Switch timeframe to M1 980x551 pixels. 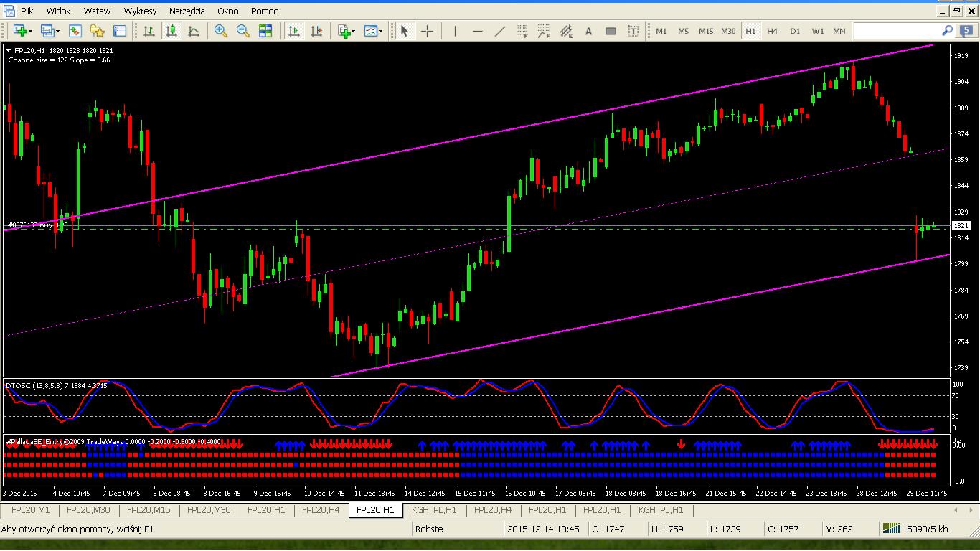pyautogui.click(x=661, y=31)
